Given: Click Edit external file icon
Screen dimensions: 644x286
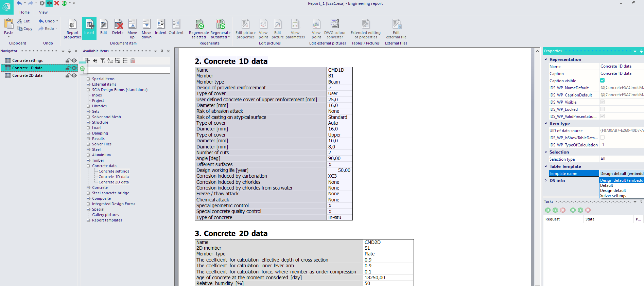Looking at the screenshot, I should (x=396, y=24).
